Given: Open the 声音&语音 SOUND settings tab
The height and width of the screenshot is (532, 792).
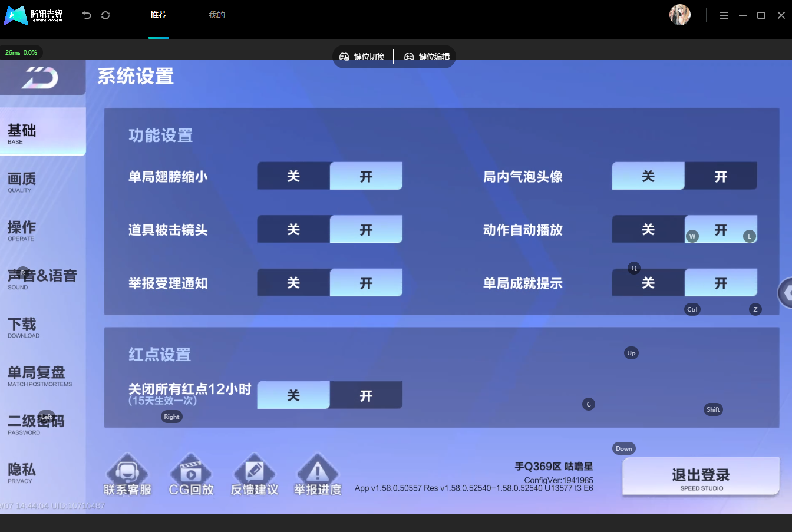Looking at the screenshot, I should tap(42, 279).
